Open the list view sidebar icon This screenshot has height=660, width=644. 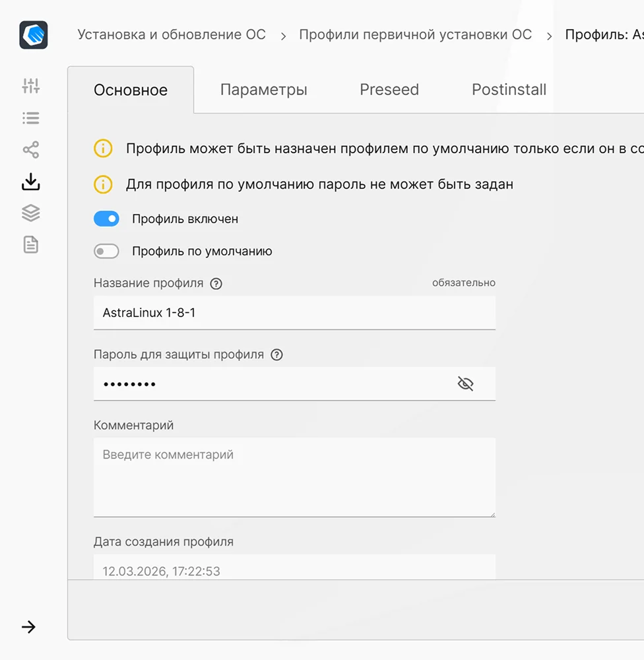click(x=31, y=118)
